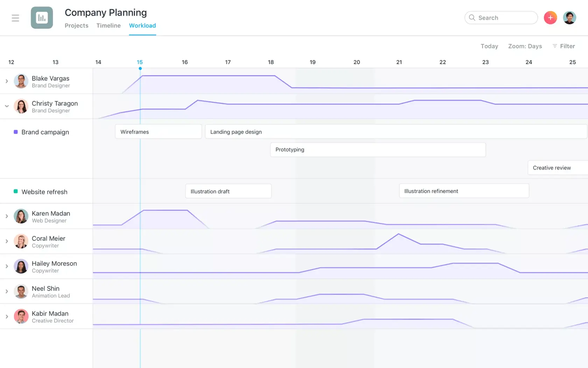The image size is (588, 368).
Task: Open the Illustration refinement task
Action: pyautogui.click(x=464, y=191)
